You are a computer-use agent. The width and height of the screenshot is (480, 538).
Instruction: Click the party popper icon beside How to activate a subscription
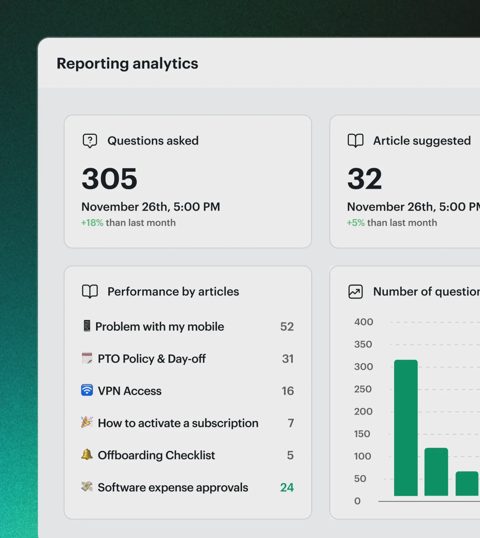click(x=87, y=422)
